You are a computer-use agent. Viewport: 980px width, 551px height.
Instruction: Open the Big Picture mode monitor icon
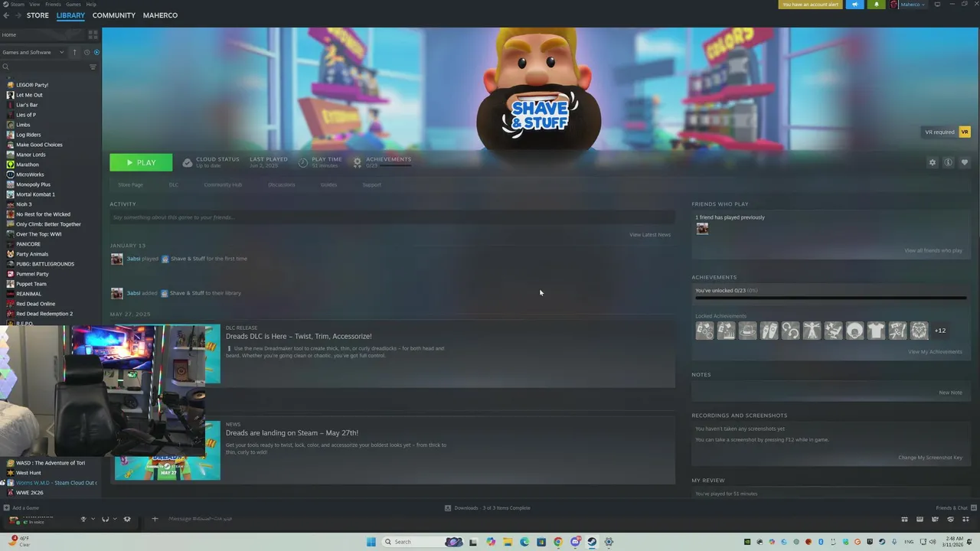click(x=937, y=5)
